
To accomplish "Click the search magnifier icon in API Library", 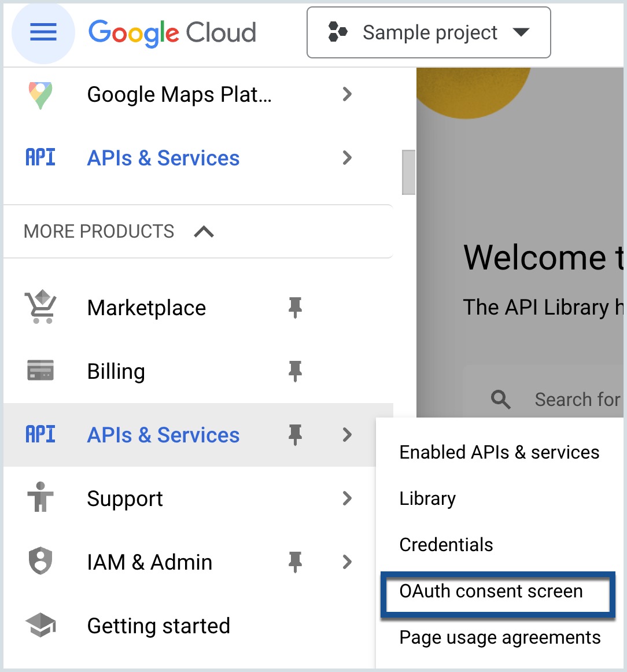I will coord(500,400).
